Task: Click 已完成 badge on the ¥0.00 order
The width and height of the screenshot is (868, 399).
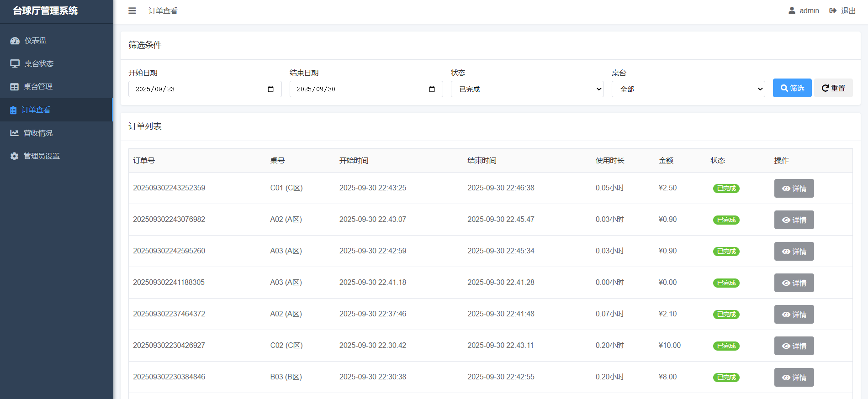Action: (726, 283)
